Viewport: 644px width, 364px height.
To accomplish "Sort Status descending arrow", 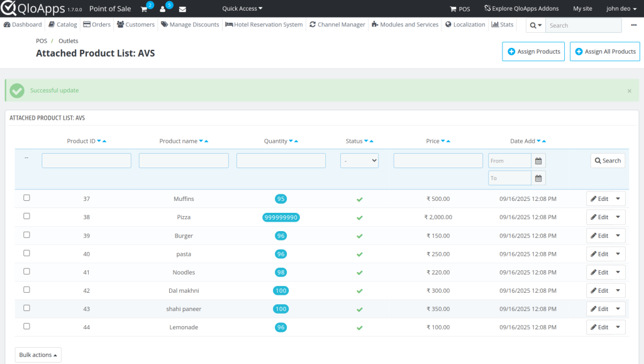I will (366, 141).
